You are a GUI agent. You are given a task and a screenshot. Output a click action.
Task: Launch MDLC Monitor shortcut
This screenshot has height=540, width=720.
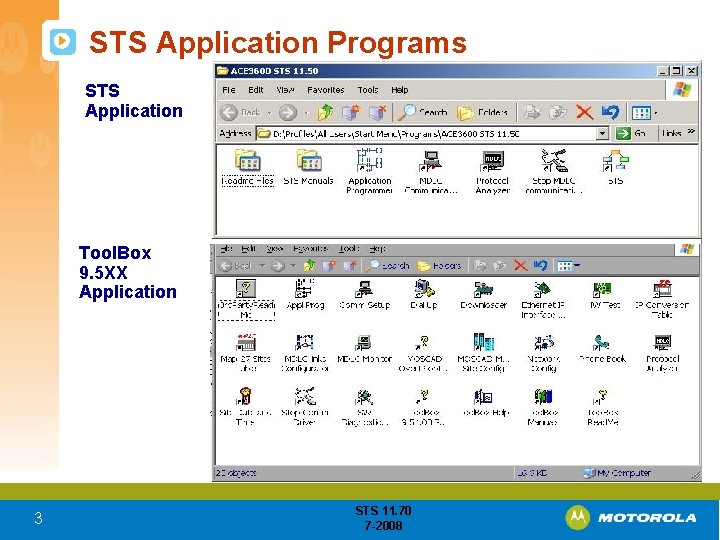[365, 349]
